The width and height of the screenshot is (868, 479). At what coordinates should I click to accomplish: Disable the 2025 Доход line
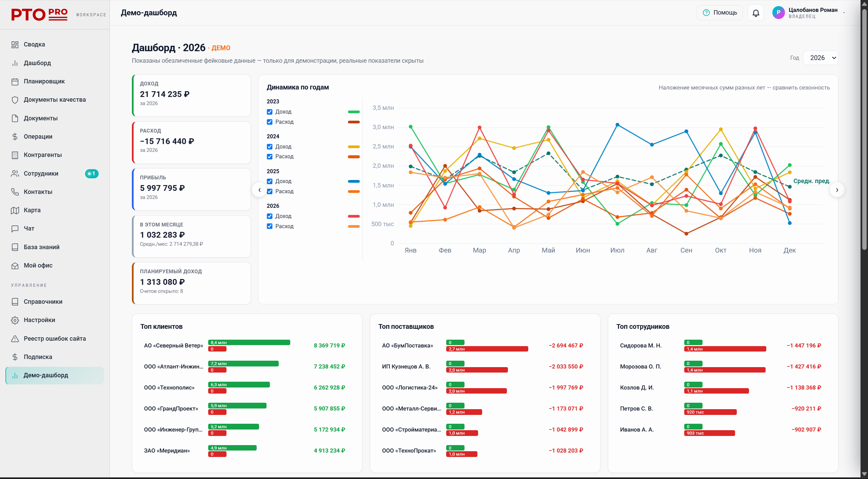pos(270,181)
